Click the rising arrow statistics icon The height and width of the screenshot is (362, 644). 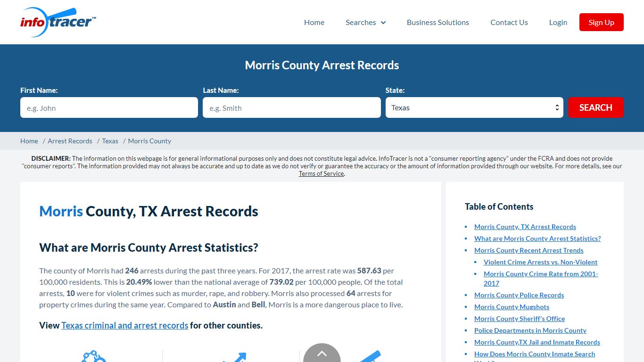tap(235, 357)
